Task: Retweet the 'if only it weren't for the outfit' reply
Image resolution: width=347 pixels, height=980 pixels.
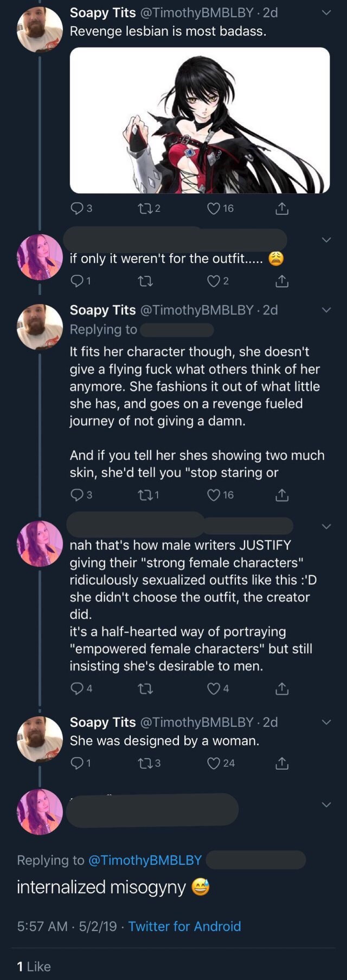Action: pos(145,281)
